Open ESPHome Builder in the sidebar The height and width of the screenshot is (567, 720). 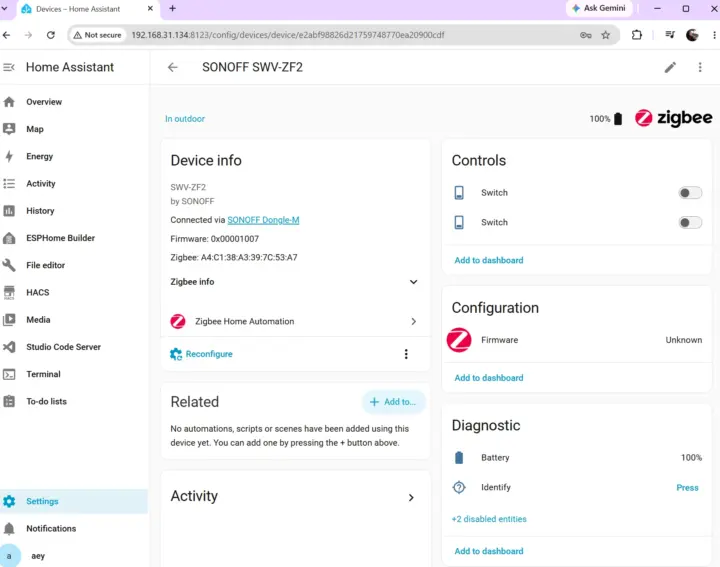(74, 238)
